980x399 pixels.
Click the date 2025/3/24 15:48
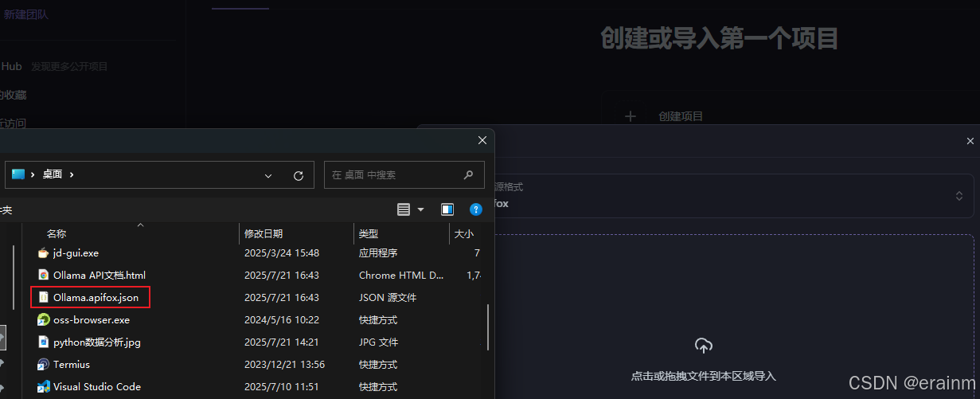pos(282,252)
